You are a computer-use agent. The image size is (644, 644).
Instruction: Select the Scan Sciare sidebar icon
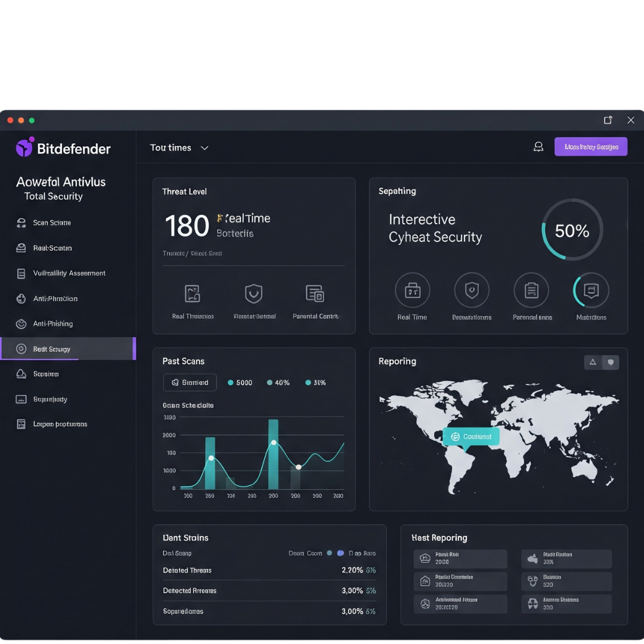tap(20, 222)
